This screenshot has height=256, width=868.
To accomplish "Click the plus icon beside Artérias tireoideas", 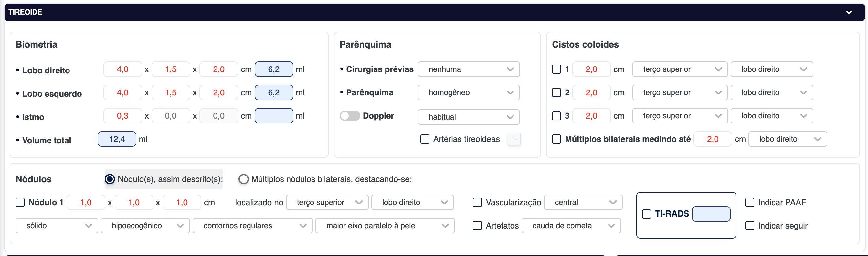I will 514,139.
